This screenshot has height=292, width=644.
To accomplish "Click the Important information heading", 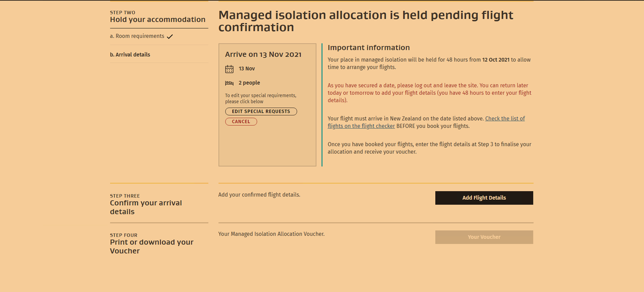I will coord(369,48).
